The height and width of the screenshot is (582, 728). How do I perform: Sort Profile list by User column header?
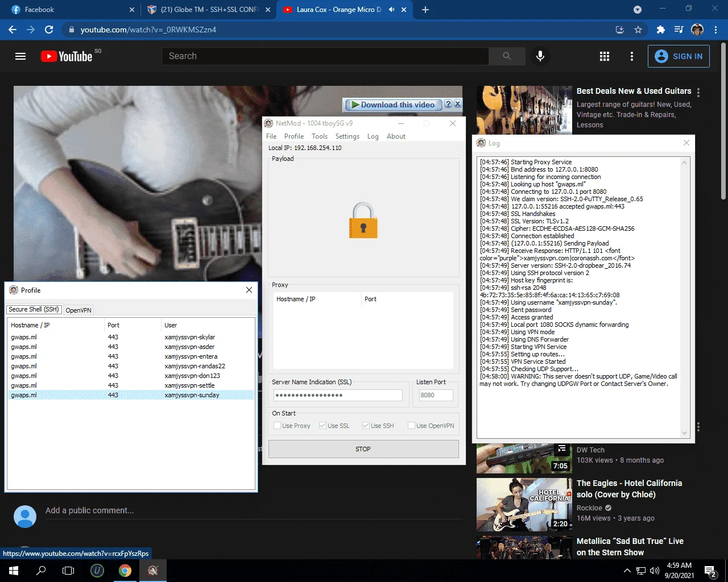coord(208,325)
